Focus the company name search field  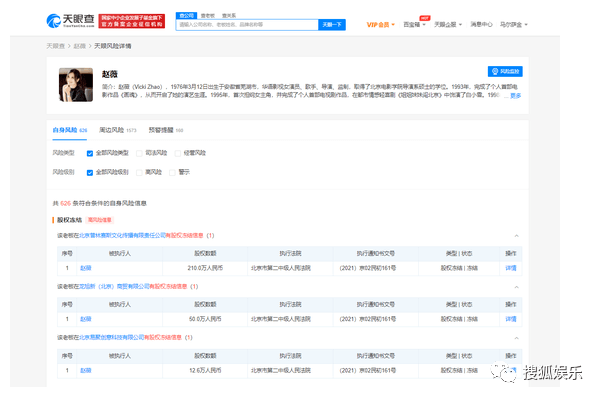[247, 25]
